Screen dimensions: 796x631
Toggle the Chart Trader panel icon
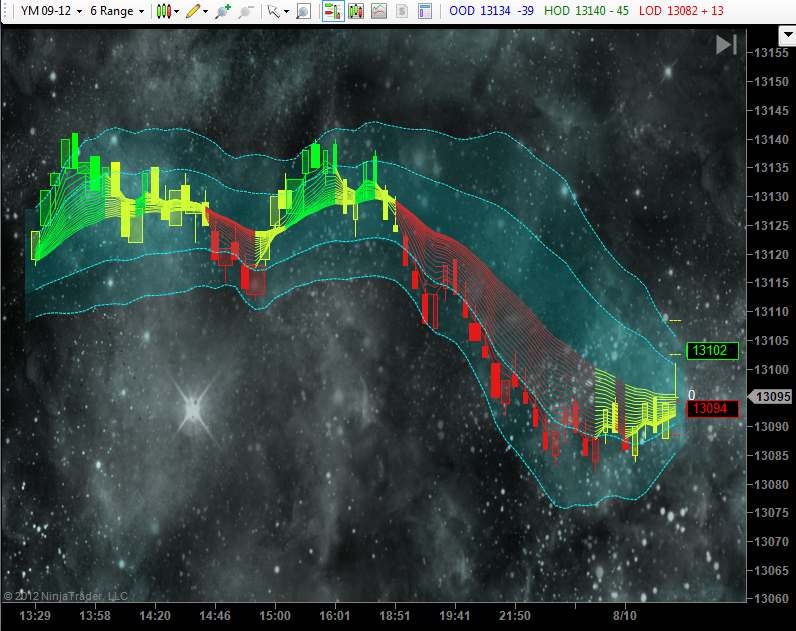(333, 11)
